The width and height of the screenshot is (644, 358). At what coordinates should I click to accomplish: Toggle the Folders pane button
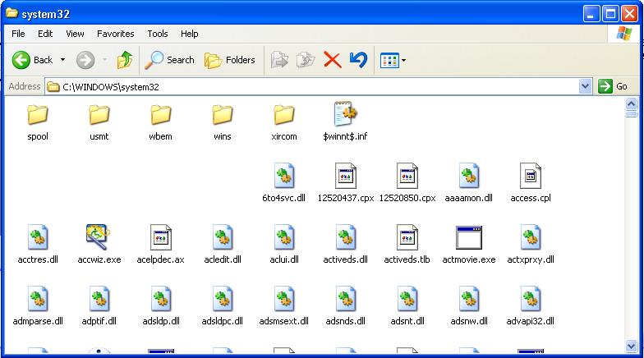tap(230, 61)
